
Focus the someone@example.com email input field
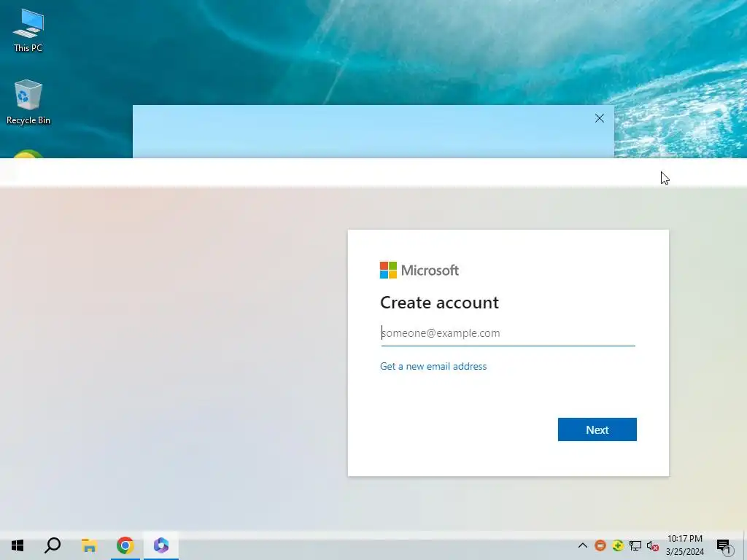coord(508,332)
